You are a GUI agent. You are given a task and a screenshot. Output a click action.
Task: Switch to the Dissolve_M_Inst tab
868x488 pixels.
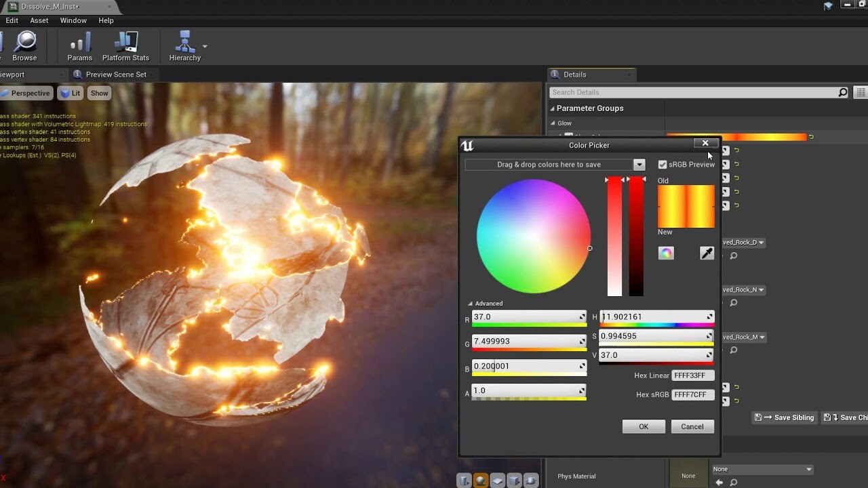pyautogui.click(x=49, y=6)
